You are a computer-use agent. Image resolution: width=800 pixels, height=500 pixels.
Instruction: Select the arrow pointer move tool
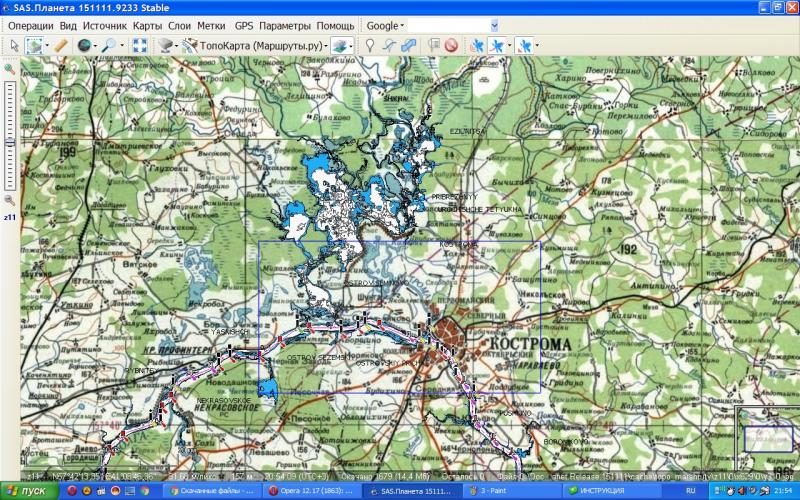click(x=14, y=45)
